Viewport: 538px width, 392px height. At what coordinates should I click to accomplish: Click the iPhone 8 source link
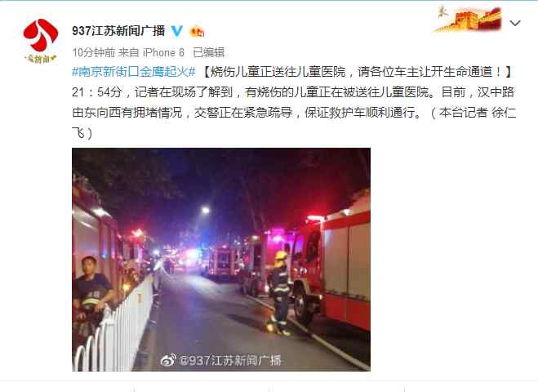[x=163, y=52]
